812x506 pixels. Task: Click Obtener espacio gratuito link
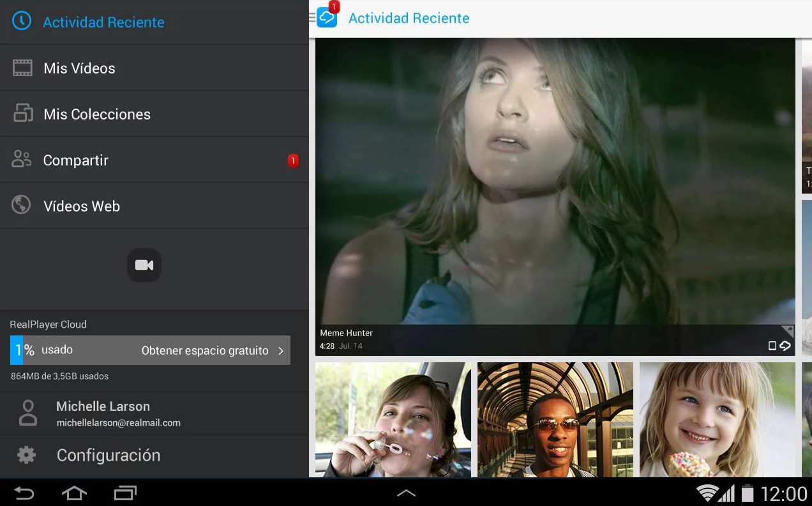[205, 350]
